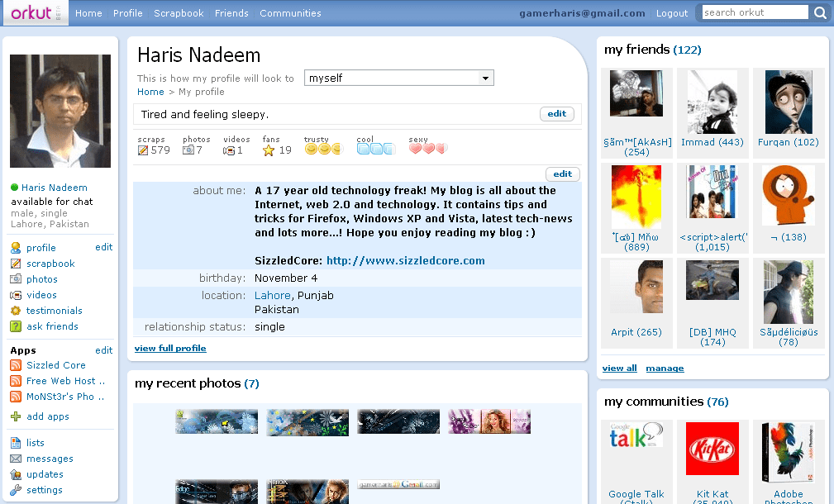Image resolution: width=834 pixels, height=504 pixels.
Task: Open Immad's friend thumbnail
Action: click(x=712, y=102)
